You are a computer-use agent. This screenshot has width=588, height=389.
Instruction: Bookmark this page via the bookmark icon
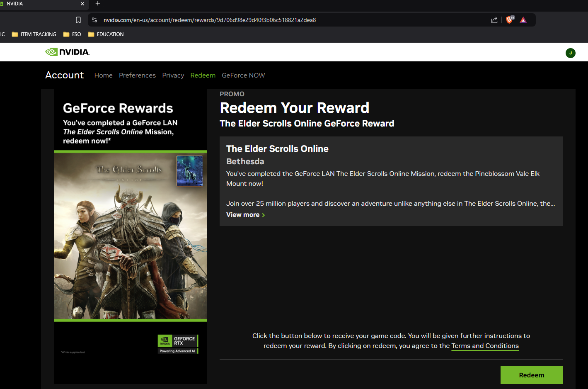click(x=78, y=20)
